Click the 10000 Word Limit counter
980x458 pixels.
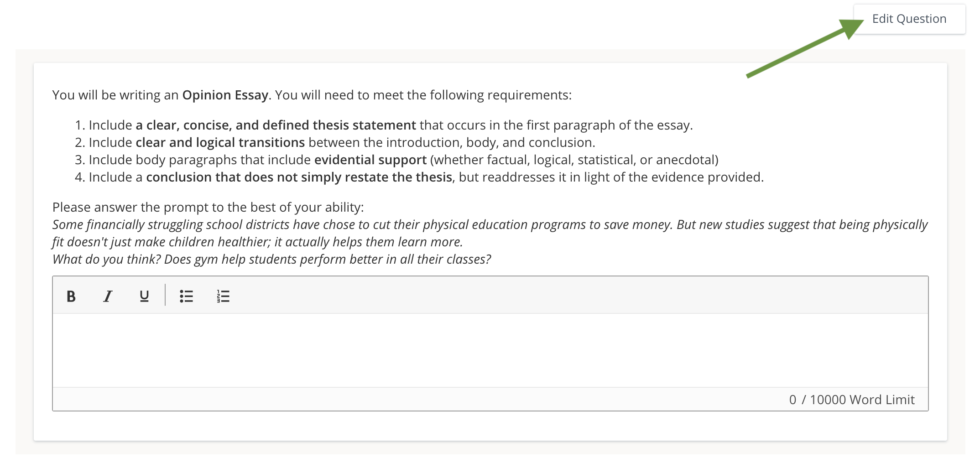pyautogui.click(x=851, y=400)
